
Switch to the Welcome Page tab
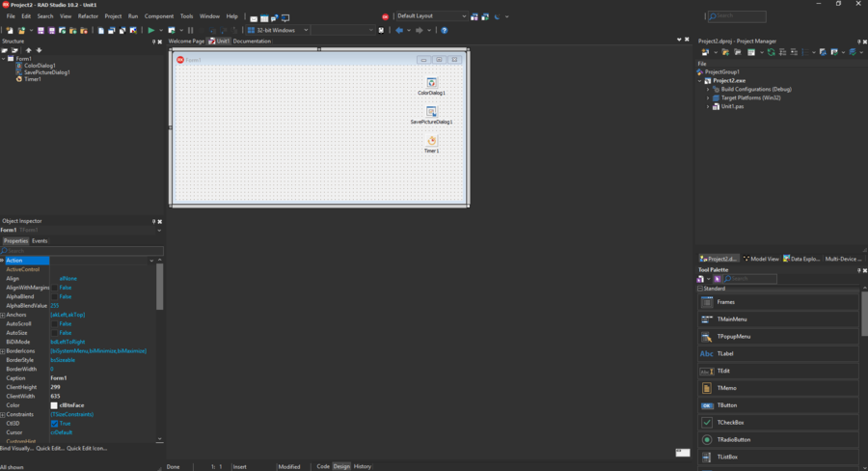point(186,41)
